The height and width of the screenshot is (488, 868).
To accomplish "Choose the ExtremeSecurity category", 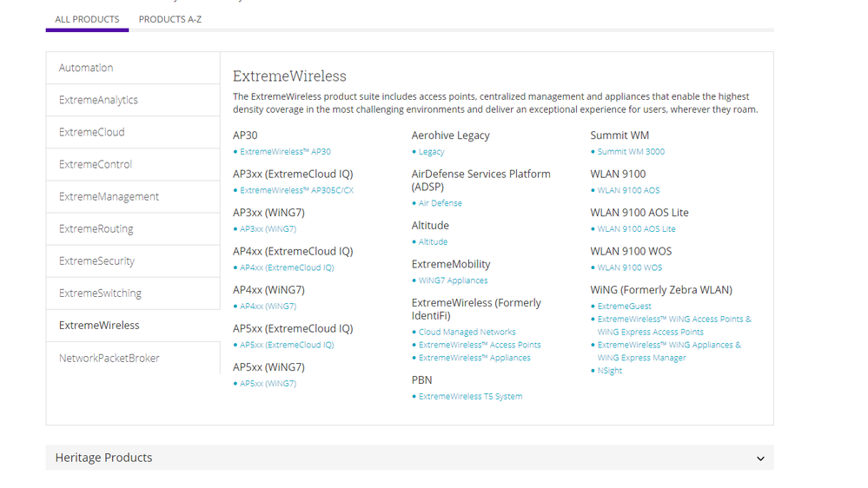I will (x=133, y=260).
